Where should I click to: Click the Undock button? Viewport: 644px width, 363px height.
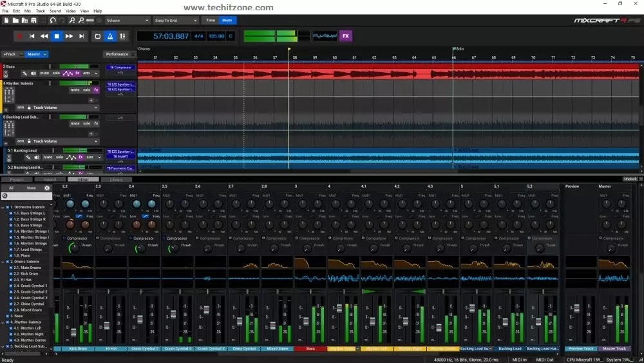pyautogui.click(x=630, y=179)
